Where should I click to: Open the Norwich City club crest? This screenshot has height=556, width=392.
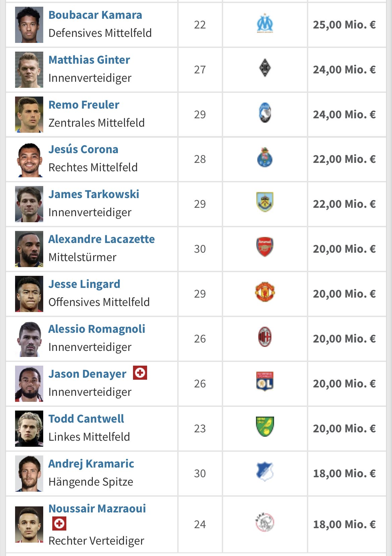pos(265,427)
